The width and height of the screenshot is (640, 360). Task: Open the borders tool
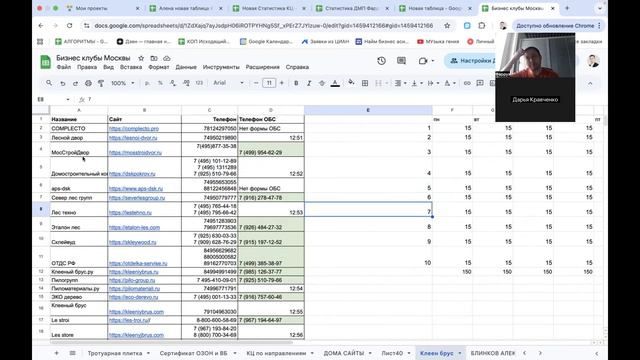(x=365, y=83)
